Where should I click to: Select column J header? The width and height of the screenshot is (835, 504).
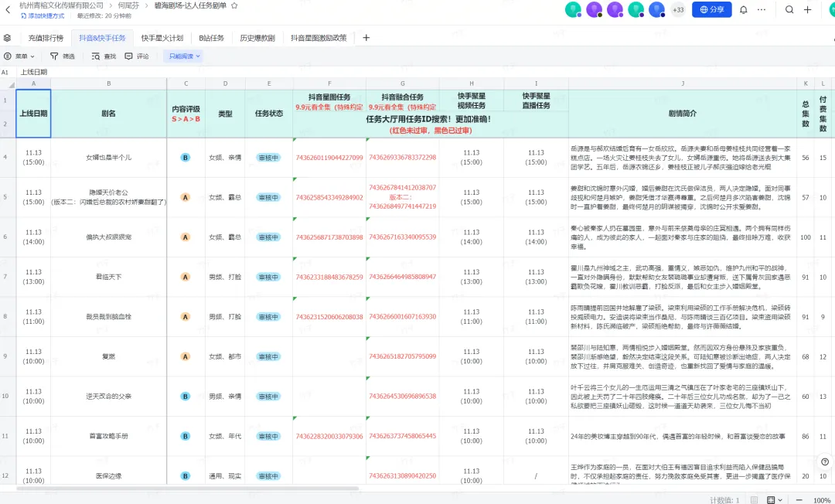coord(683,83)
